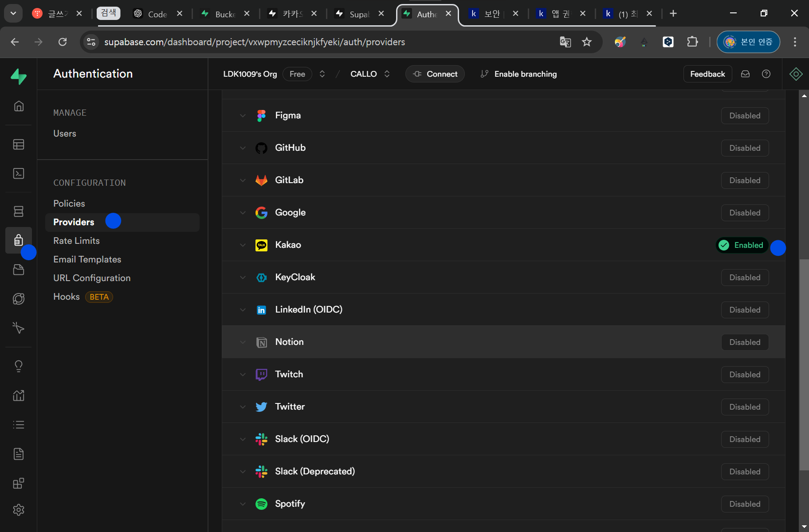Open Rate Limits configuration page
The width and height of the screenshot is (809, 532).
coord(76,241)
